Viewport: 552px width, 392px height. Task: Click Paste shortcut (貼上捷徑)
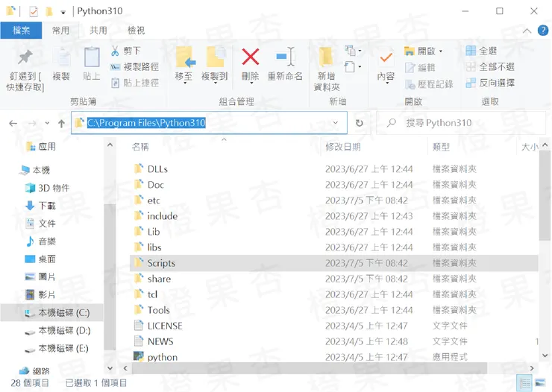(x=134, y=83)
